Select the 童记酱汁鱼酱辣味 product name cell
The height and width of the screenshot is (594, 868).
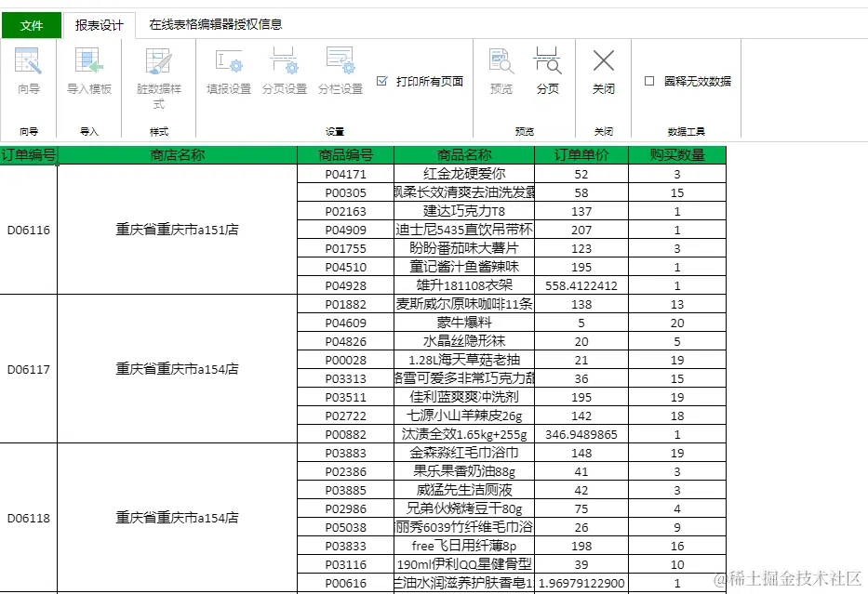click(x=464, y=267)
